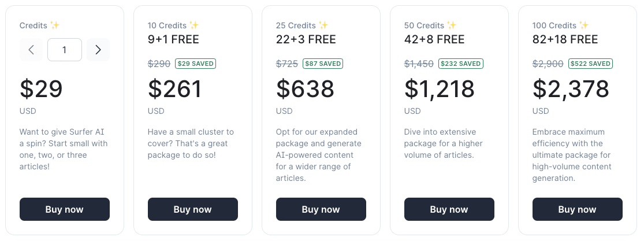
Task: Select the 82+18 FREE heading
Action: click(565, 39)
